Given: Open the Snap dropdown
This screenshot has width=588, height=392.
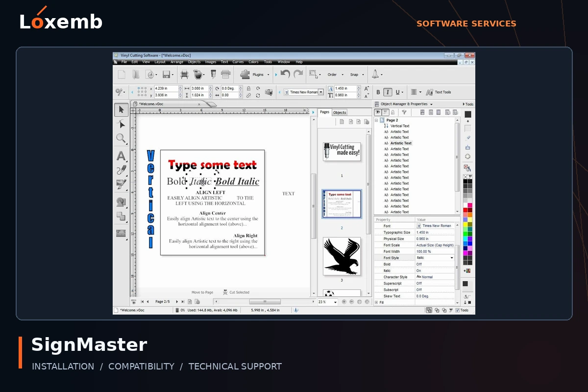Looking at the screenshot, I should click(x=363, y=75).
